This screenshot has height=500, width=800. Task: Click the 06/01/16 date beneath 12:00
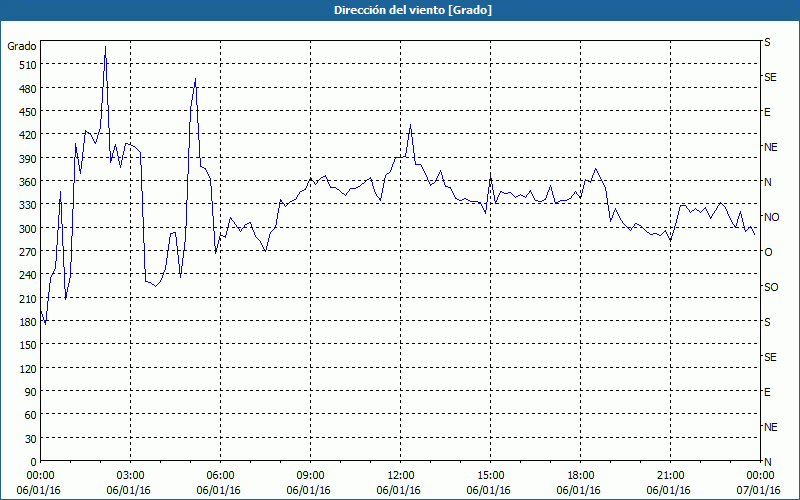pos(398,490)
